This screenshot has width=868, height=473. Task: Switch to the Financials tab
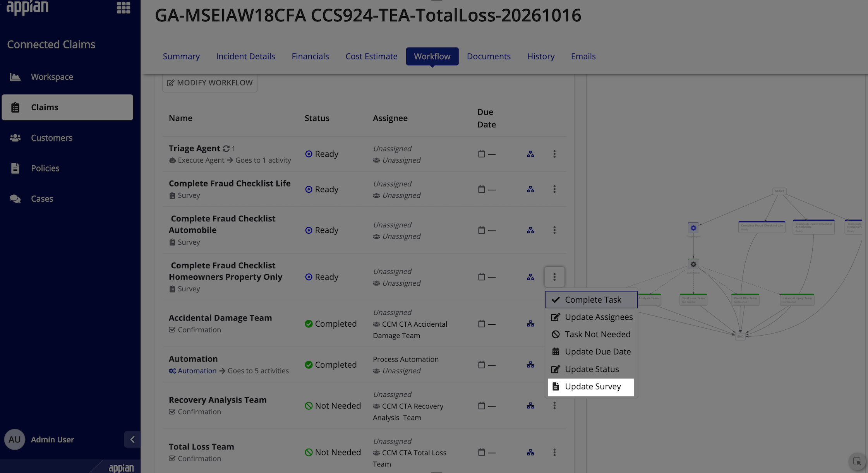(x=310, y=57)
